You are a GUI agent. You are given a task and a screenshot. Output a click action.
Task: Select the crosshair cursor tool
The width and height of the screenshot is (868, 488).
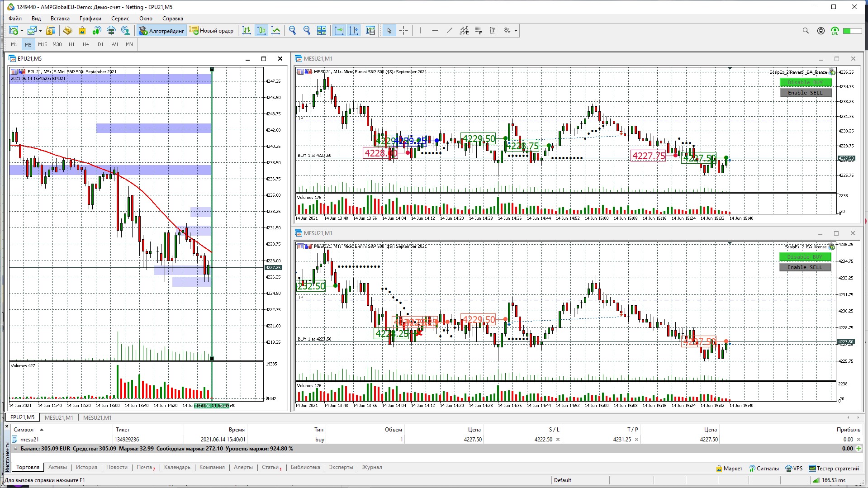[403, 31]
